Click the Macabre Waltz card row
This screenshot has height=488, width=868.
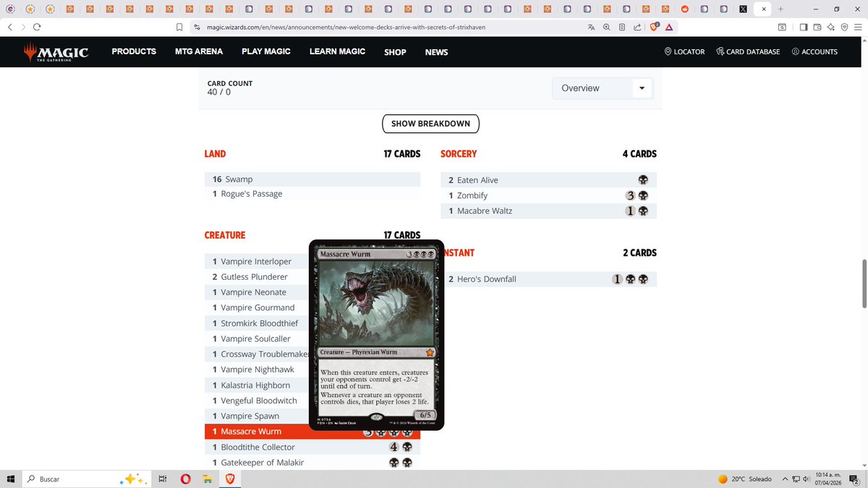[x=548, y=211]
